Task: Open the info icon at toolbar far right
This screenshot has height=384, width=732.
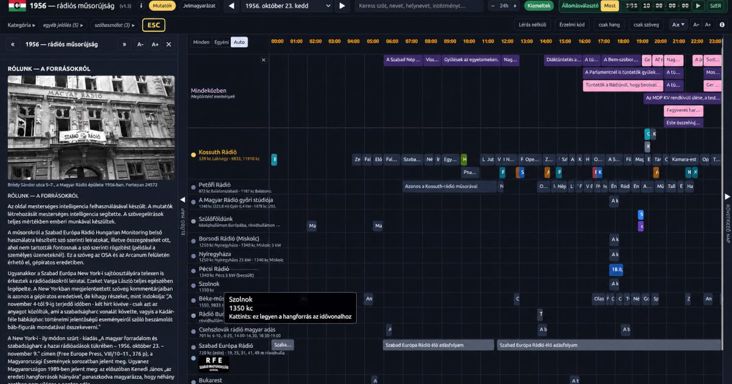Action: coord(722,25)
